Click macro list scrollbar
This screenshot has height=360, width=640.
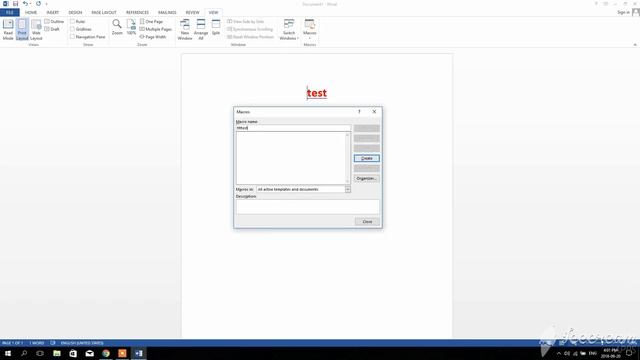(348, 158)
